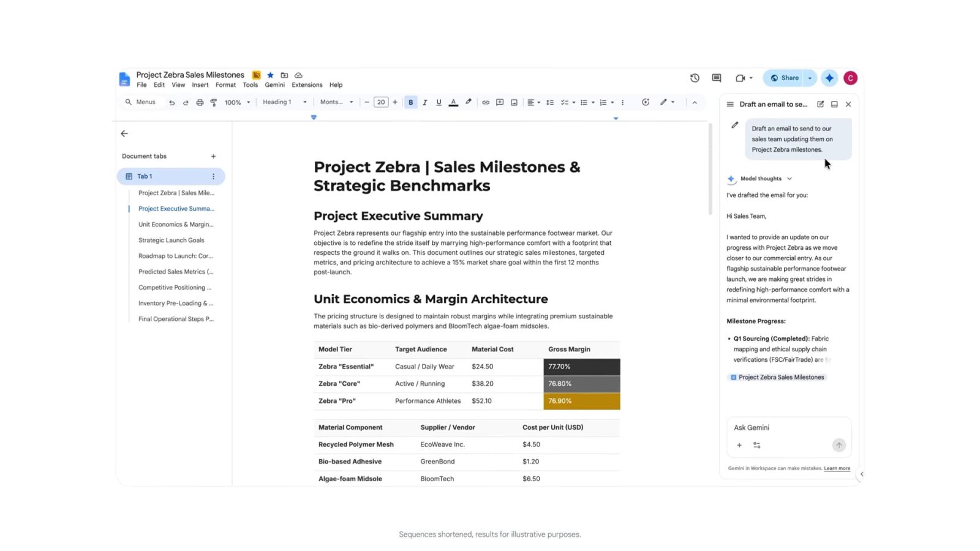
Task: Increase the font size
Action: [x=395, y=102]
